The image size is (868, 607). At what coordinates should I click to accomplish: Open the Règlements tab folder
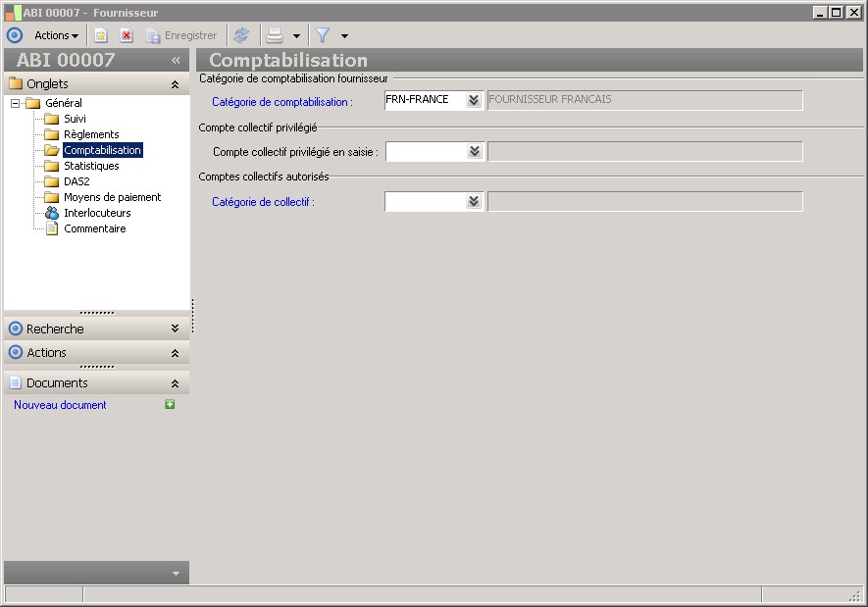tap(91, 134)
